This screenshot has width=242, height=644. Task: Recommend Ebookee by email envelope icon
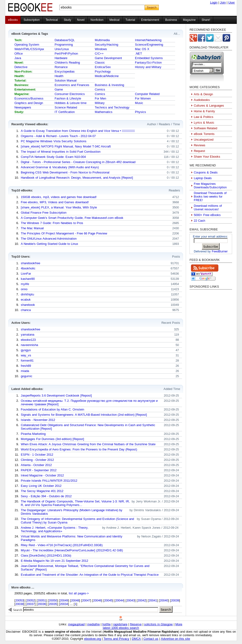pyautogui.click(x=218, y=38)
